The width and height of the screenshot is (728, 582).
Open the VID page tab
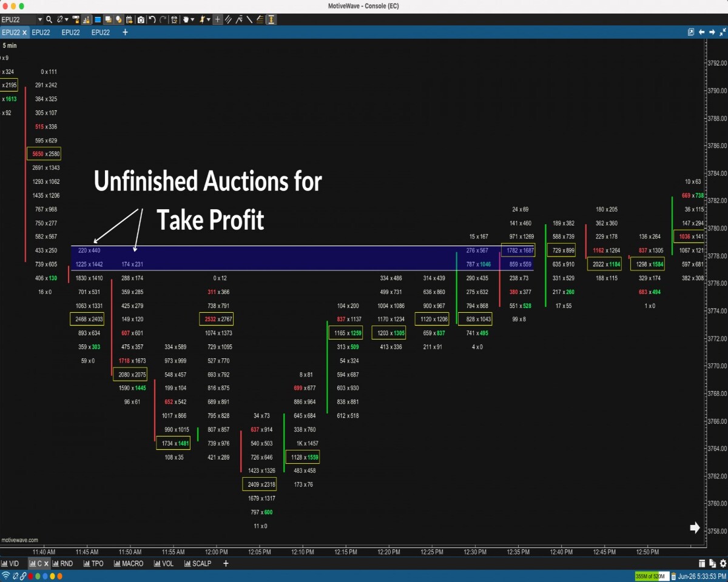pos(10,564)
